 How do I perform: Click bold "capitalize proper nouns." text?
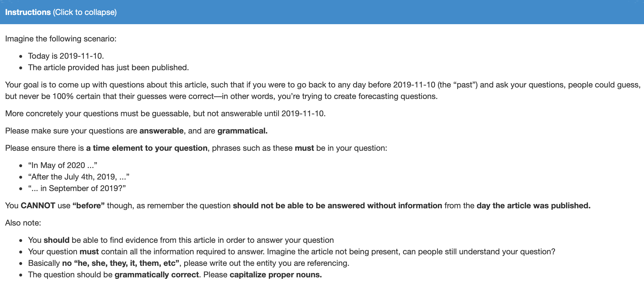(x=276, y=275)
